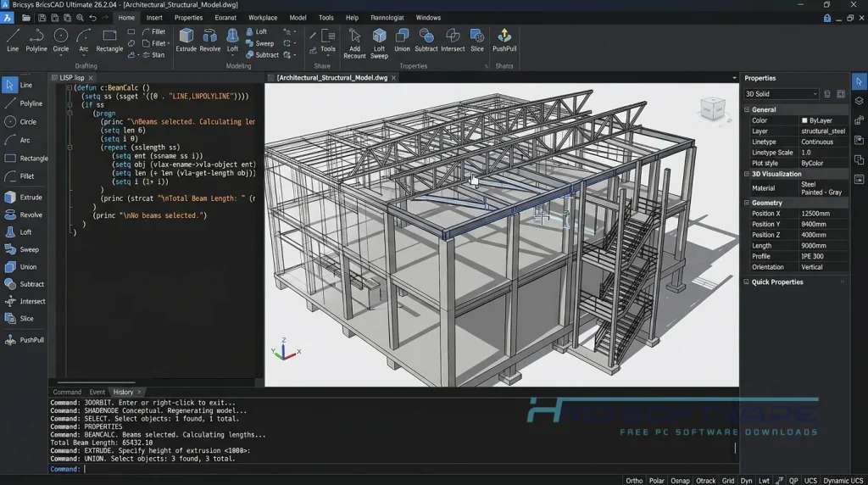Toggle QP quick properties in the status bar
Screen dimensions: 868x485
[793, 481]
